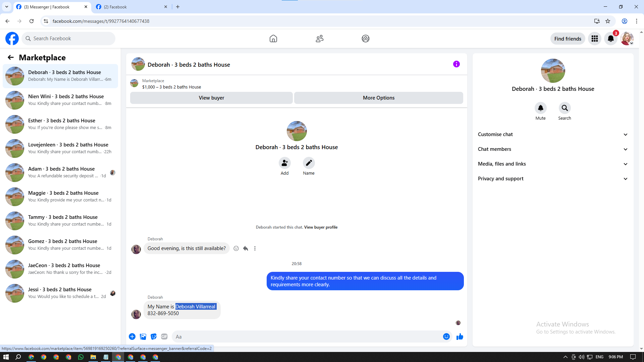644x362 pixels.
Task: Open Nien Wini conversation
Action: click(60, 100)
